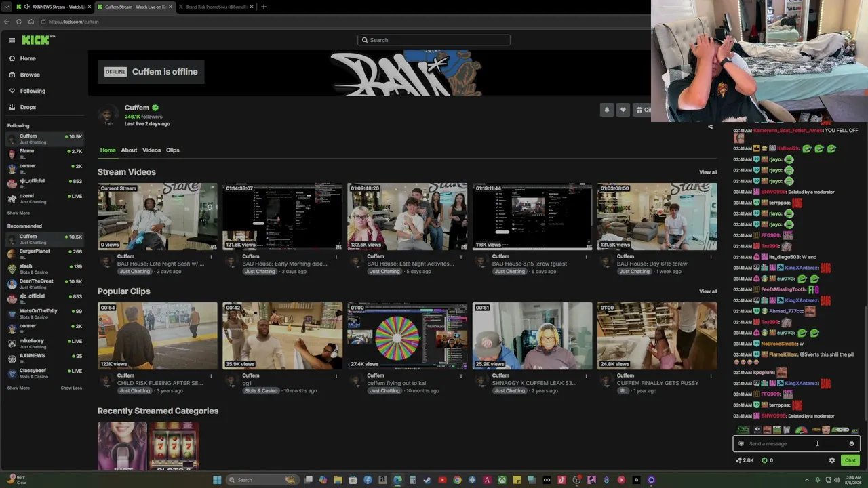Play the cuffem flying out to kai clip
Viewport: 868px width, 488px height.
(407, 335)
